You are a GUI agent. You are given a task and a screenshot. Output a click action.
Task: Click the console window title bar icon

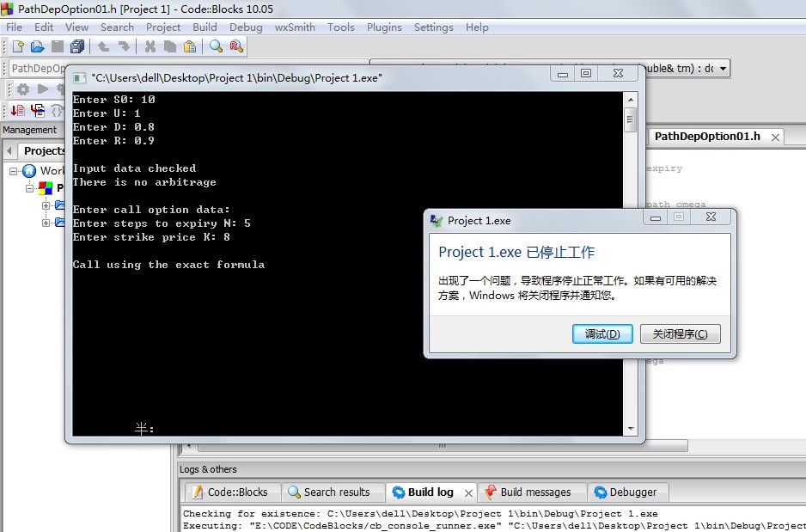(x=79, y=77)
